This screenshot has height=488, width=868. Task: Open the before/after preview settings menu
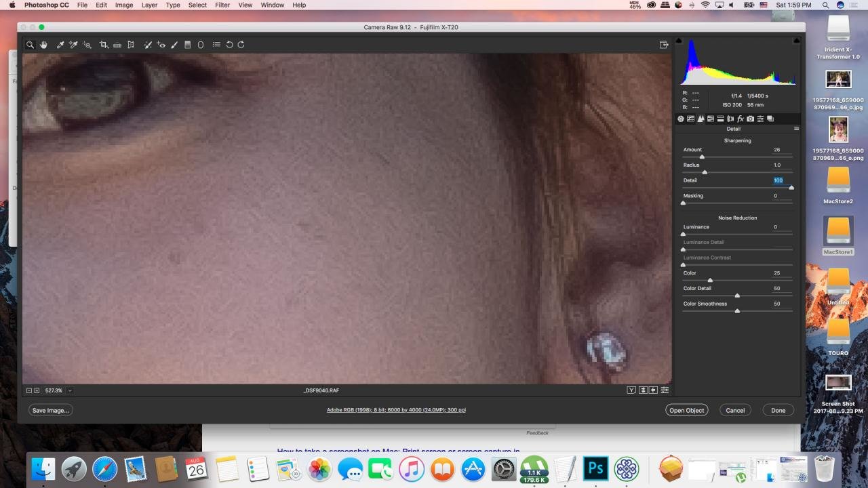click(x=665, y=390)
